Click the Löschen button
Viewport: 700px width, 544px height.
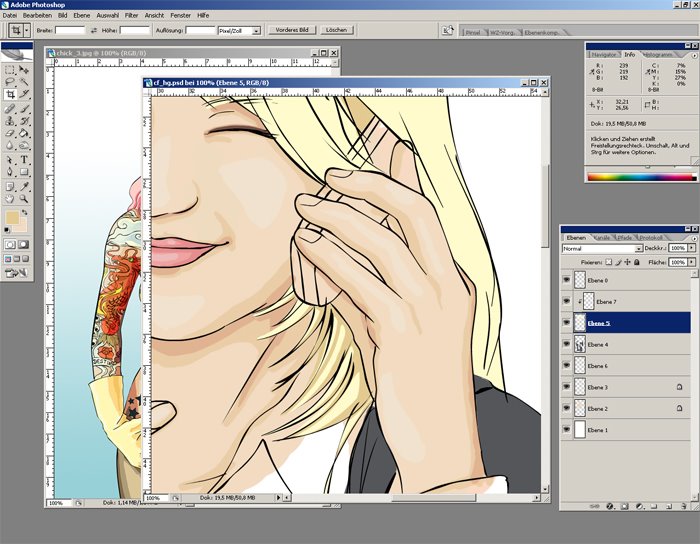tap(336, 30)
